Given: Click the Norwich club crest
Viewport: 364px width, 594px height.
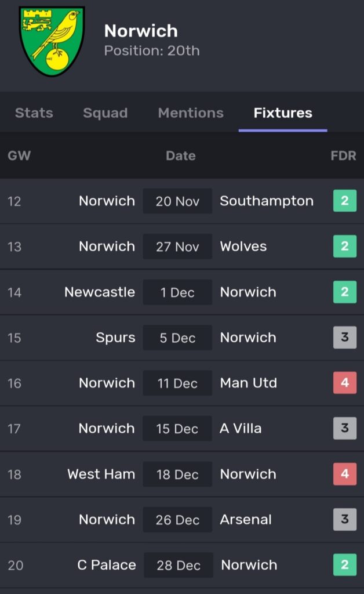Looking at the screenshot, I should 52,41.
